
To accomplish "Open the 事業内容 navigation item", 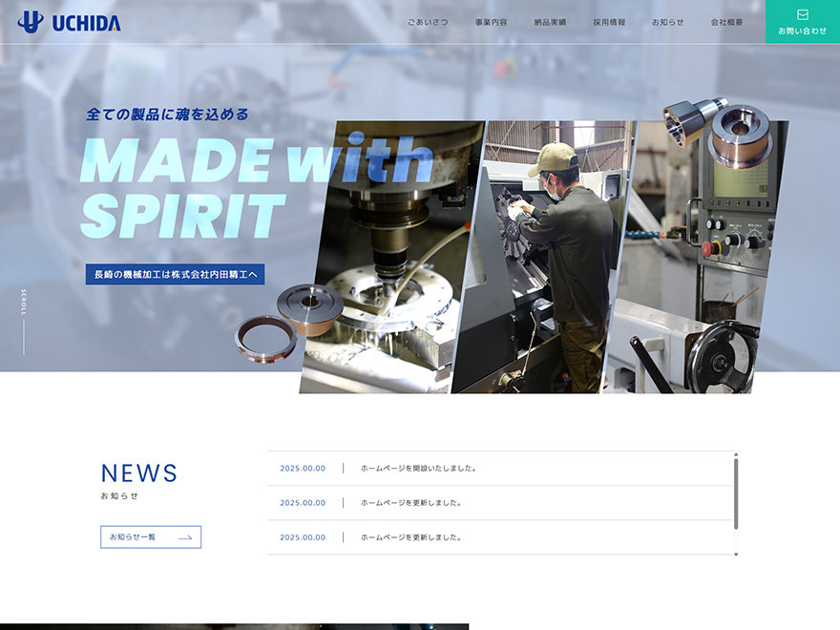I will [x=491, y=22].
